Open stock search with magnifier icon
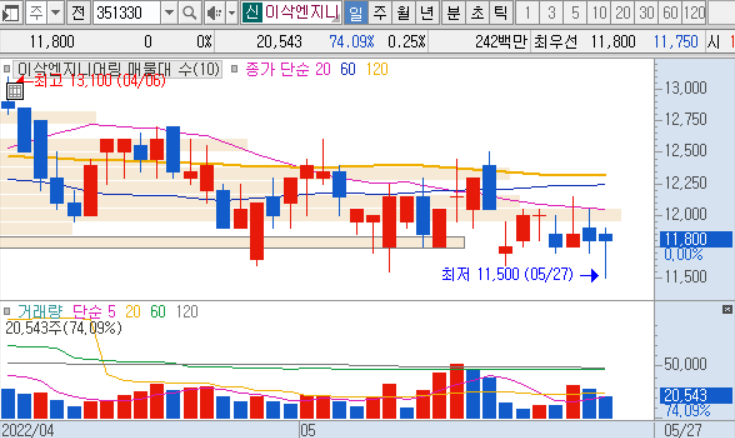Image resolution: width=735 pixels, height=438 pixels. 189,13
